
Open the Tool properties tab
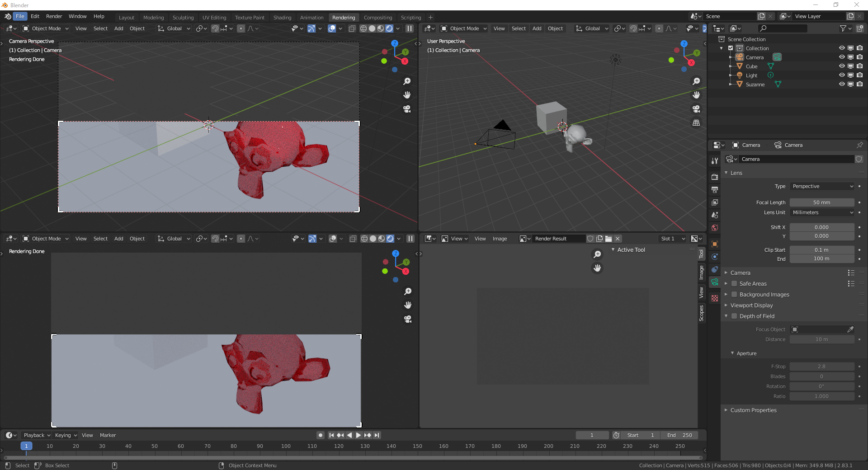coord(715,161)
